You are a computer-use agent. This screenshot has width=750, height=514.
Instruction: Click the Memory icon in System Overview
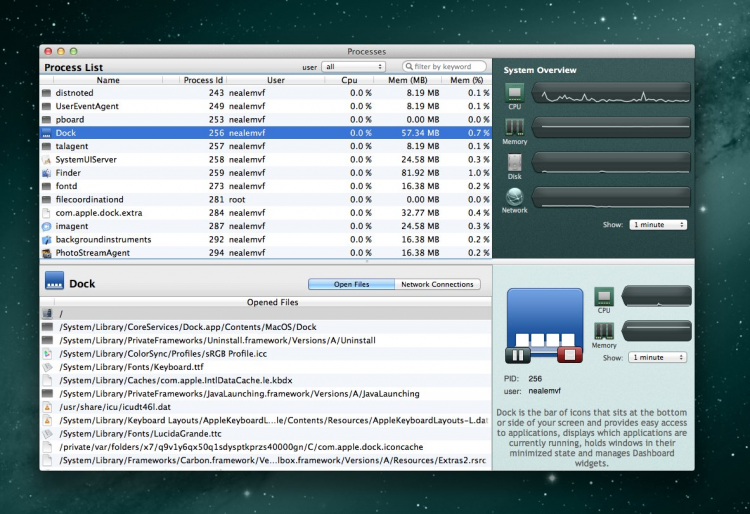[x=514, y=128]
